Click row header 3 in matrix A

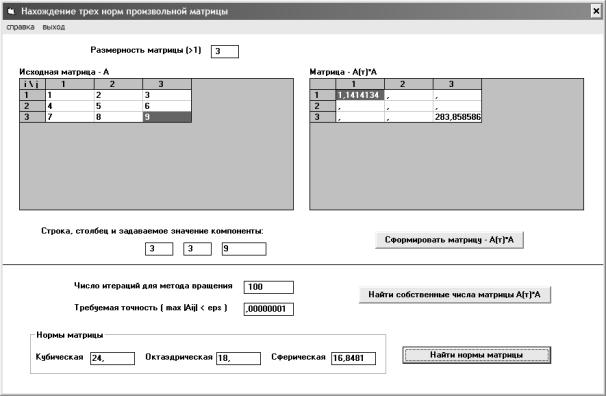click(x=32, y=117)
